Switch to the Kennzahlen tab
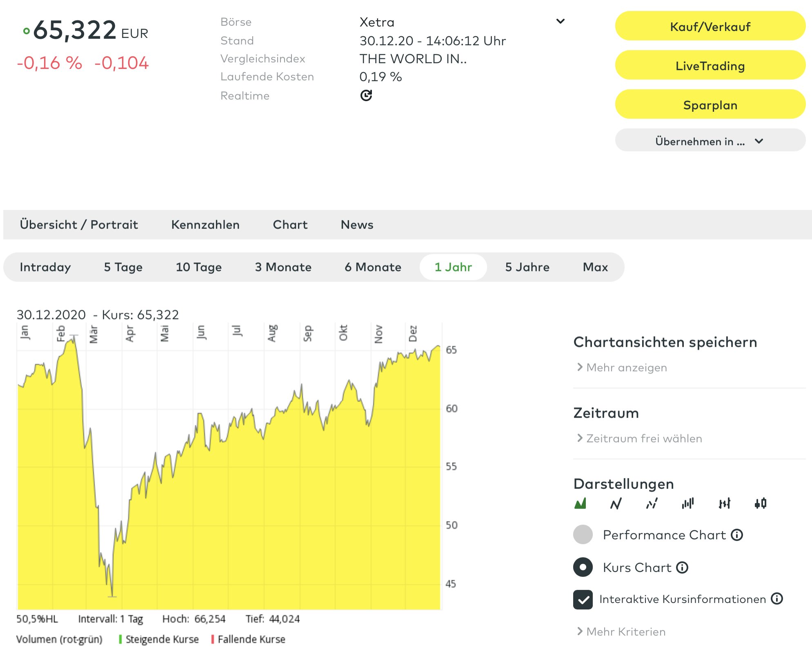Viewport: 812px width, 647px height. (205, 225)
